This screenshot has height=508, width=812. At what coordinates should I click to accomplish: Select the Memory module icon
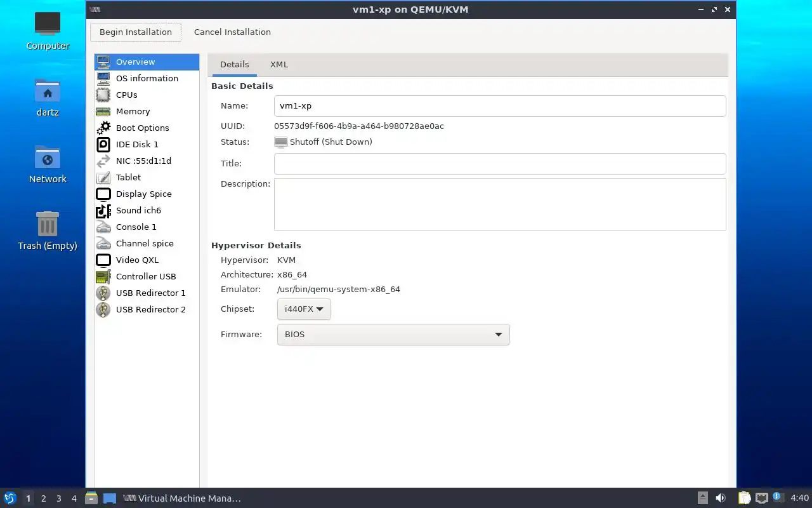tap(103, 111)
